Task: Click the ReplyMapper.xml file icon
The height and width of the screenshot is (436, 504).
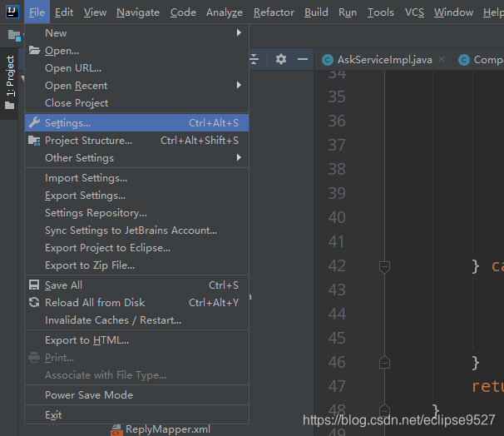Action: (116, 430)
